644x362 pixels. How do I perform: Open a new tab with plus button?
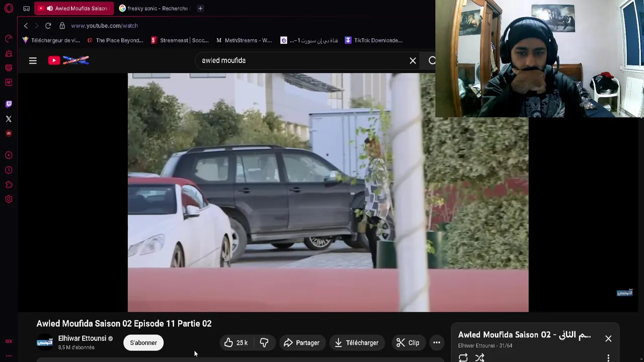[200, 9]
